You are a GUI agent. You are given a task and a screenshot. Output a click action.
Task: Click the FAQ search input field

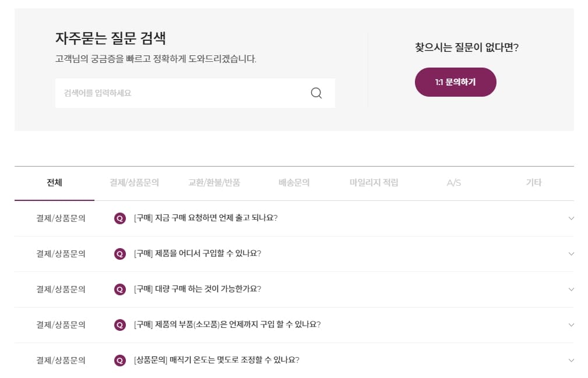(175, 93)
